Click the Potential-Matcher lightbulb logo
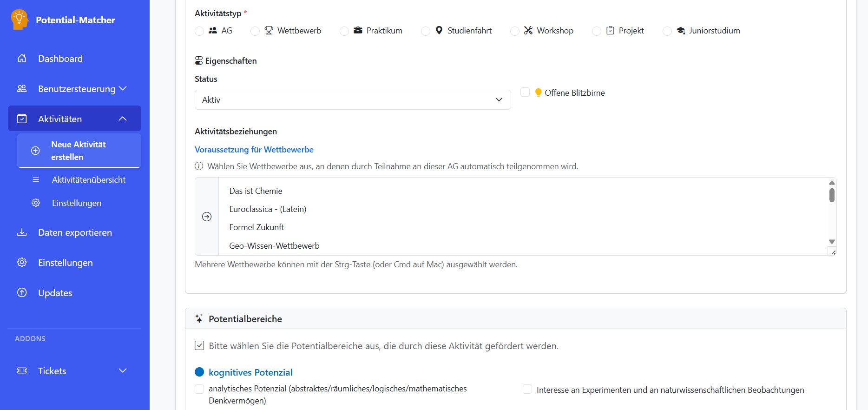The width and height of the screenshot is (868, 410). [19, 20]
